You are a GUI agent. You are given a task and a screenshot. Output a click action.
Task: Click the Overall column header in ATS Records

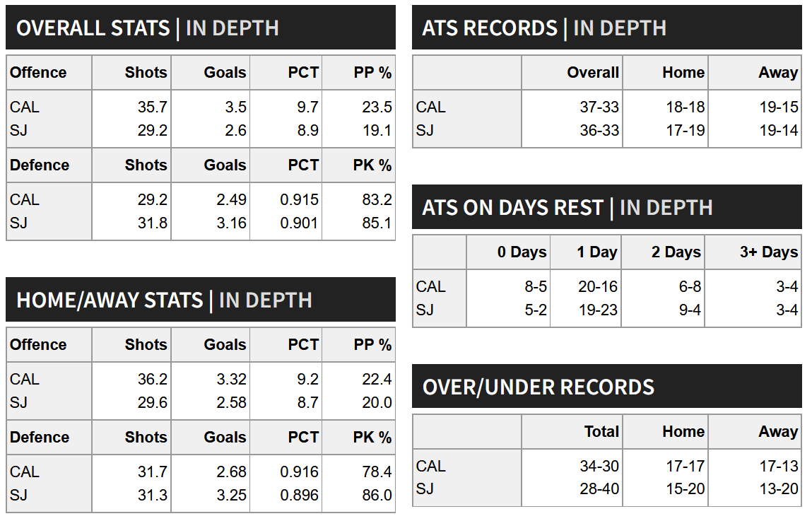(593, 73)
